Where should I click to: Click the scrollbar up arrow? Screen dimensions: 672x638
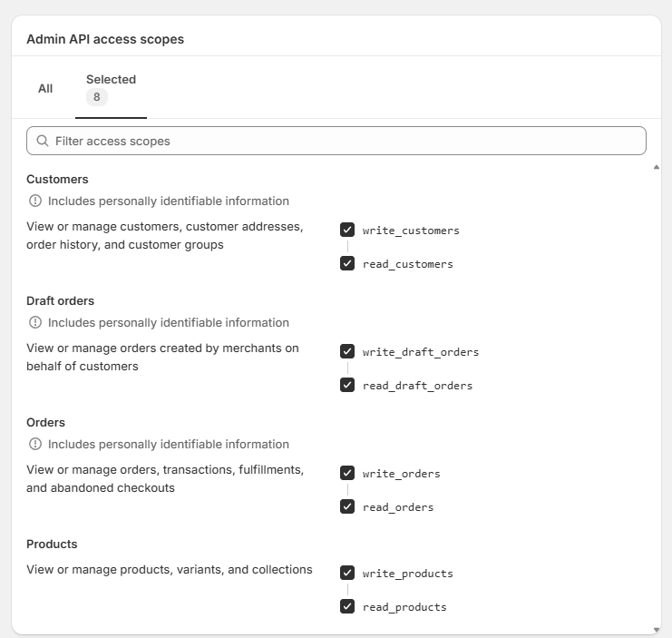657,167
